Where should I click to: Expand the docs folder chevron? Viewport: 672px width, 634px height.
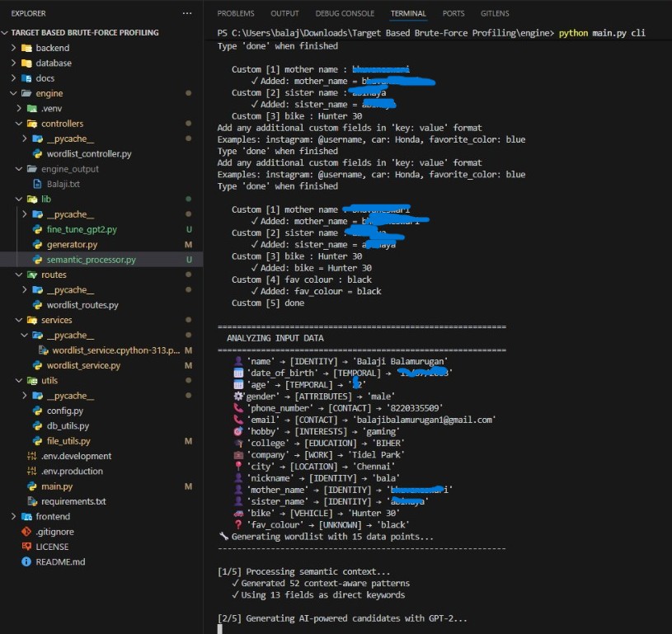[13, 78]
